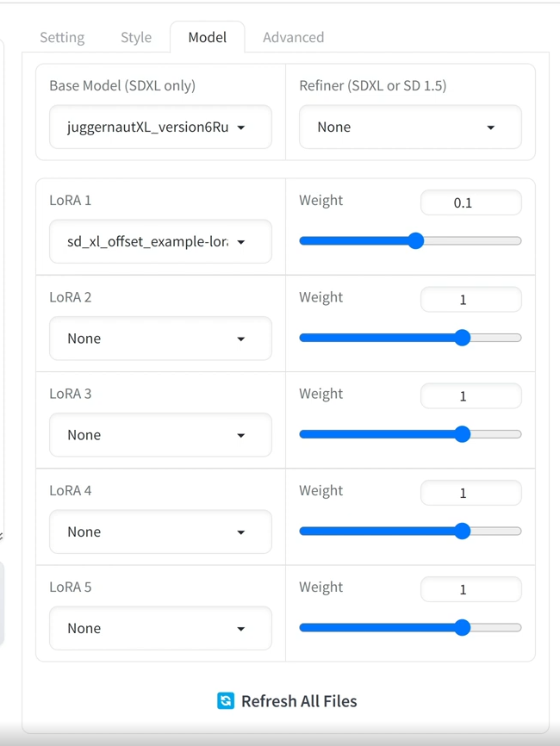Click the LoRA 1 weight slider handle
Viewport: 560px width, 746px height.
coord(416,240)
